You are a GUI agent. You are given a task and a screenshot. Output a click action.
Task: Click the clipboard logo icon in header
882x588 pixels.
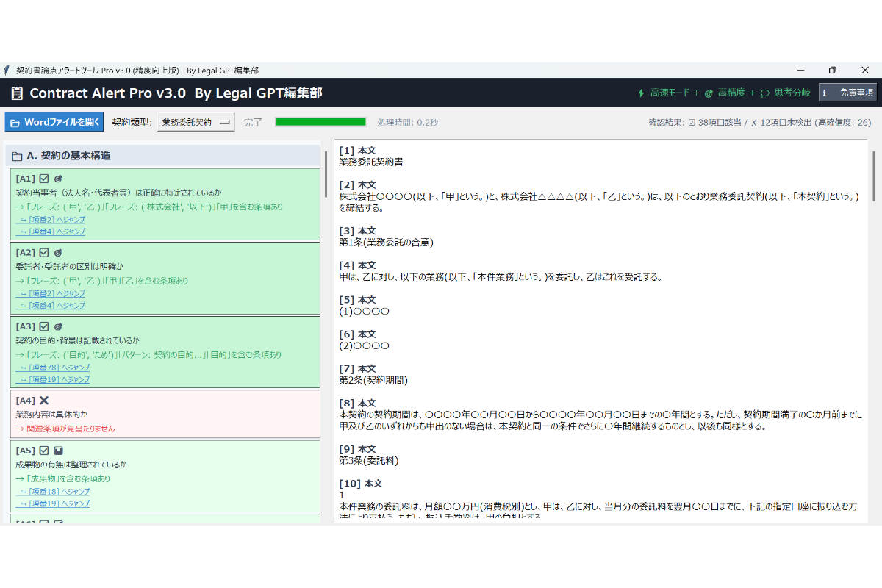[17, 93]
